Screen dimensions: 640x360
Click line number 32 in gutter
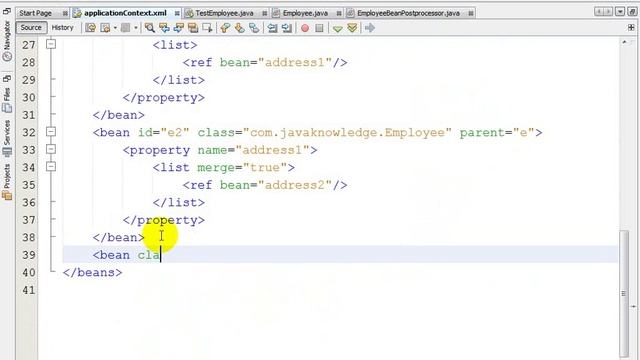coord(29,133)
